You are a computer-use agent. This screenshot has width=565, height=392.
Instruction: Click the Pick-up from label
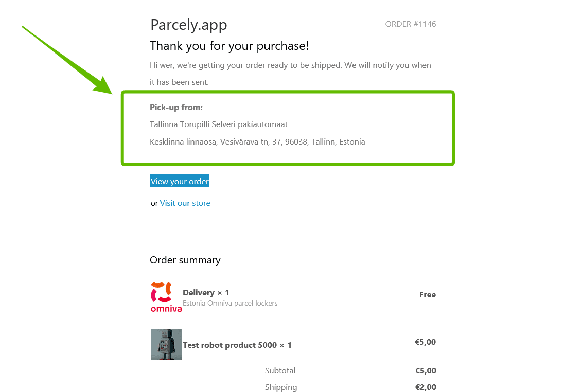point(176,108)
